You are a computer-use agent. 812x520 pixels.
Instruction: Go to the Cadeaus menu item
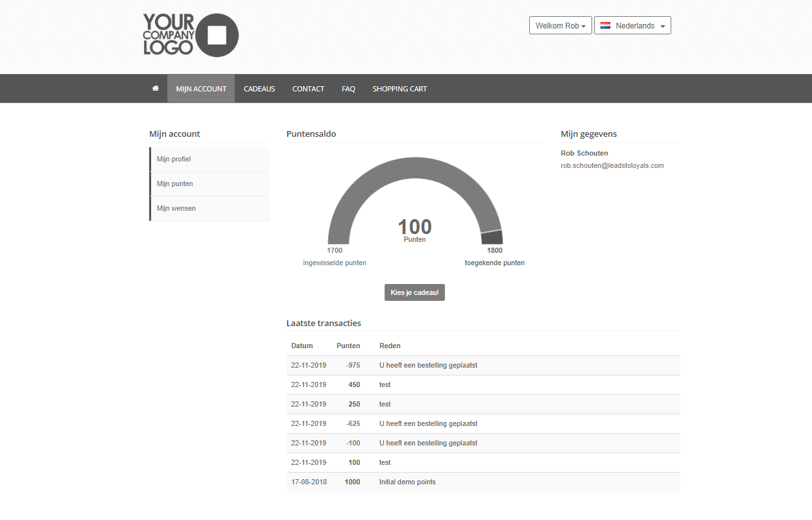(259, 89)
